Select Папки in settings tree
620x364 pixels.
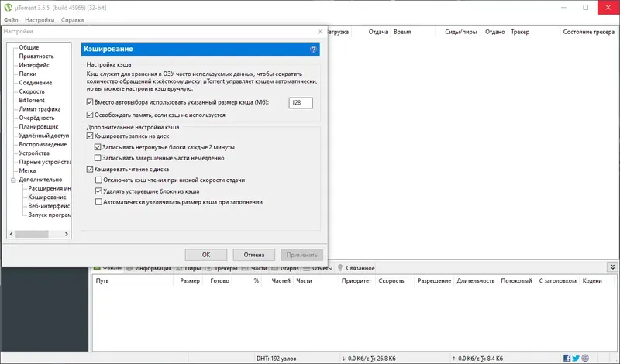pyautogui.click(x=27, y=74)
